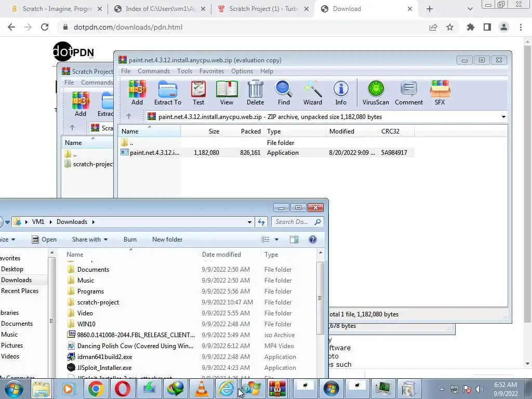The image size is (532, 399).
Task: Click the Search Downloads field
Action: (297, 222)
